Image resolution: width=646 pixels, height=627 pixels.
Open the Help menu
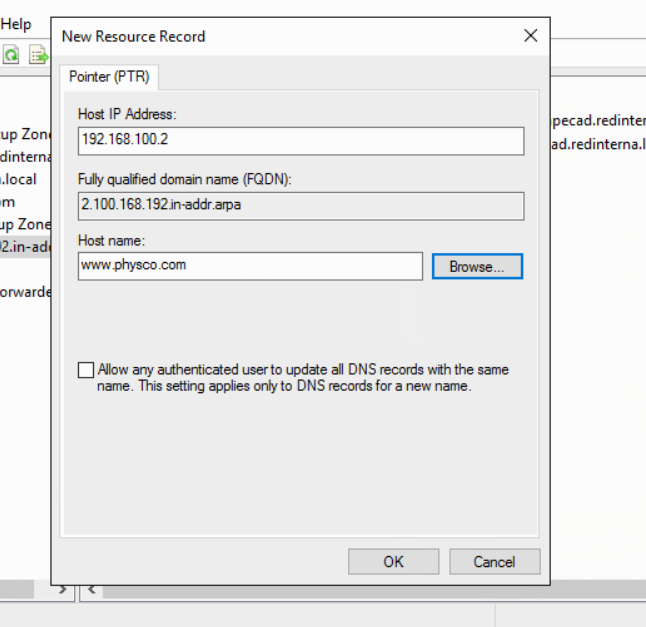15,24
